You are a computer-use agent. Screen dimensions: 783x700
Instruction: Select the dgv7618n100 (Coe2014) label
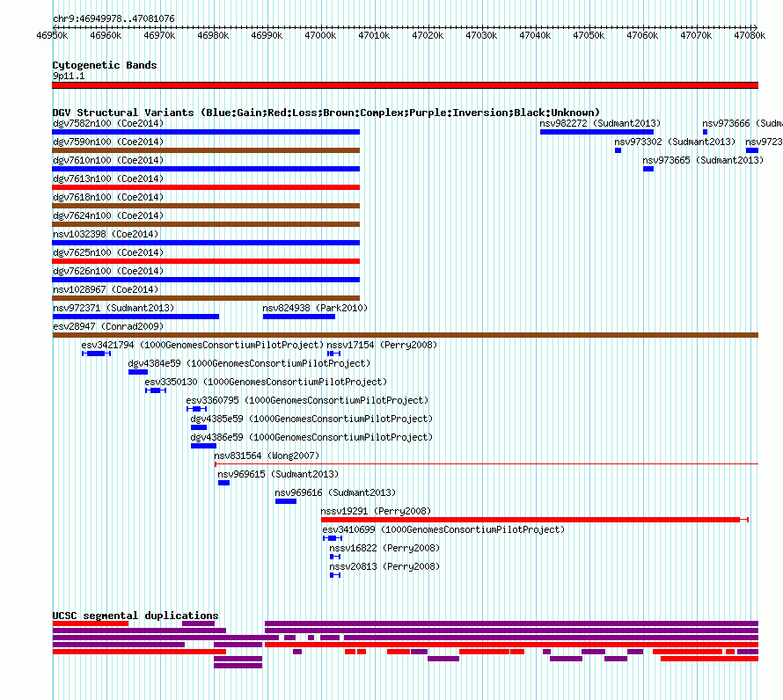pyautogui.click(x=108, y=197)
